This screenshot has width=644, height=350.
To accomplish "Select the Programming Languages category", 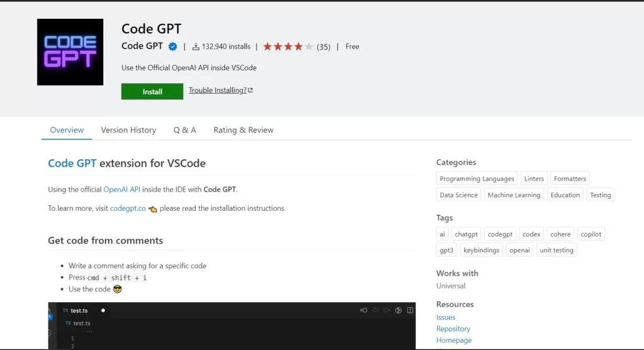I will tap(477, 179).
